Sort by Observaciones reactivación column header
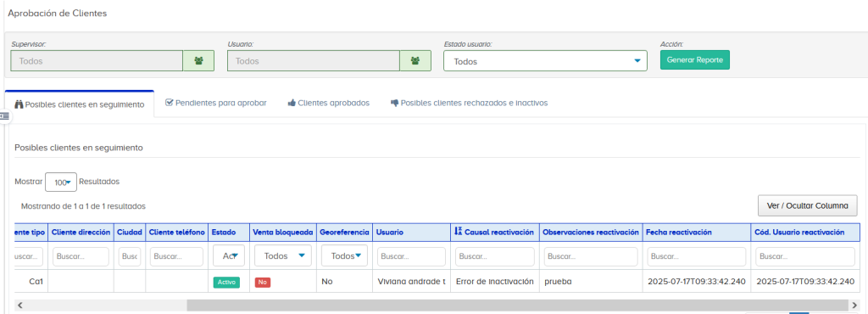The height and width of the screenshot is (314, 868). (591, 233)
